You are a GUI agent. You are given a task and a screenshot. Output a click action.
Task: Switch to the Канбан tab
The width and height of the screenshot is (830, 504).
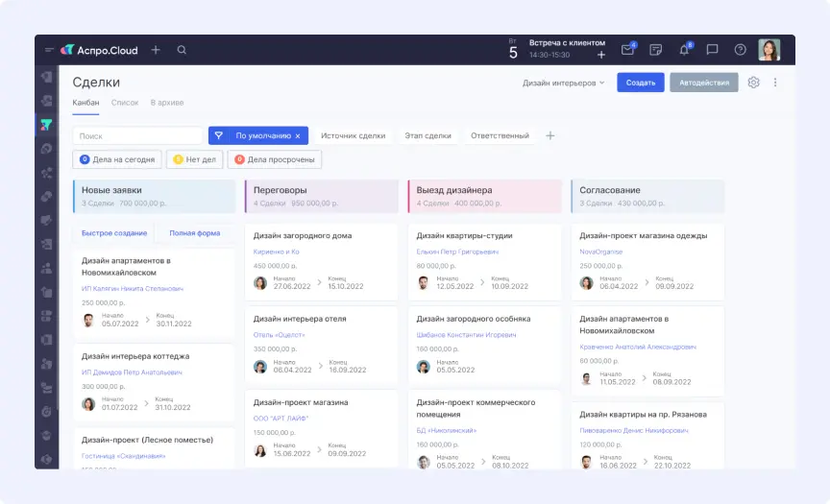click(x=85, y=103)
